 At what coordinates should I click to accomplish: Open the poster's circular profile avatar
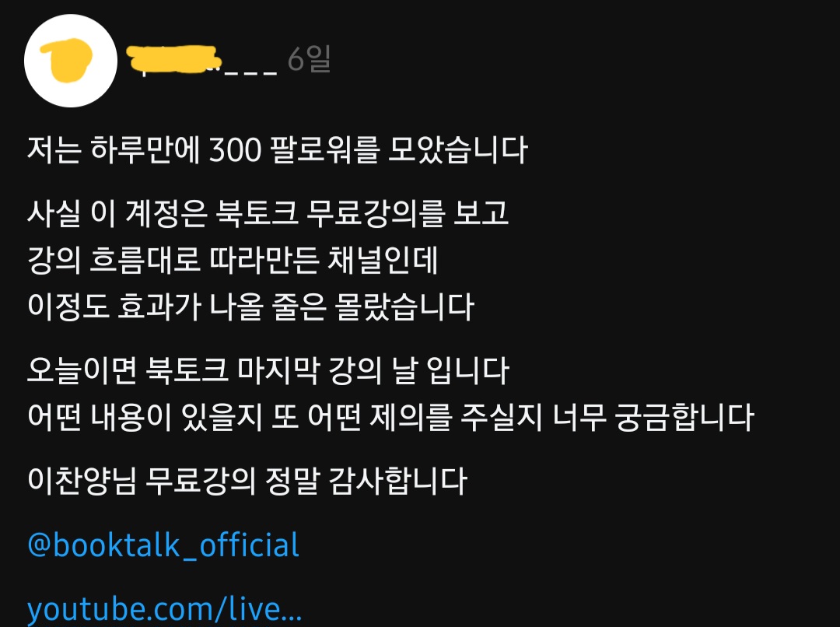(x=71, y=61)
